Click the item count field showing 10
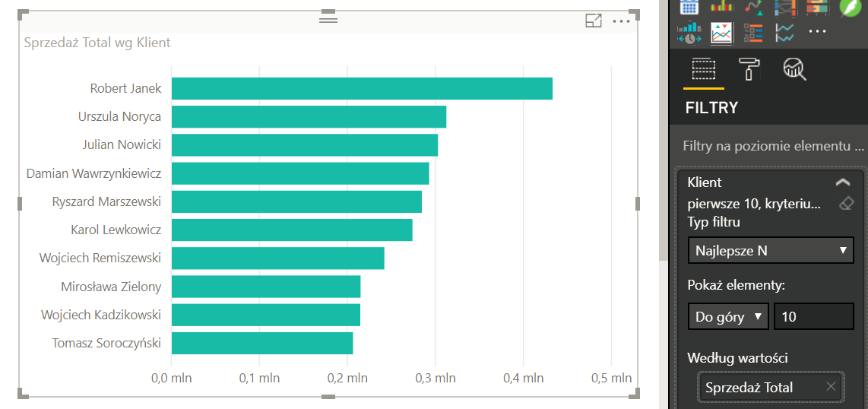868x409 pixels. [813, 316]
